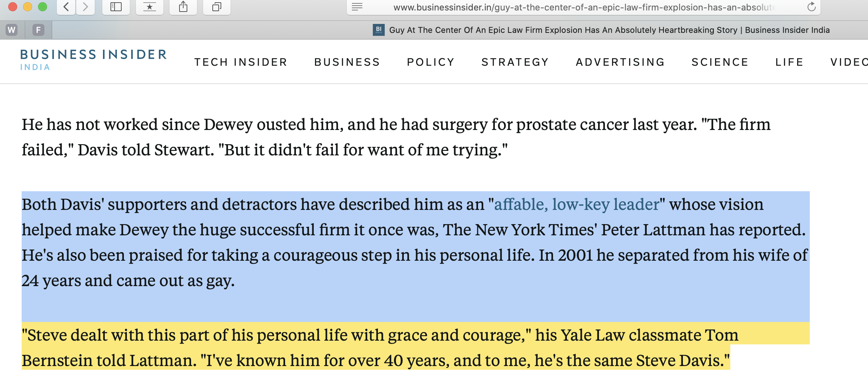
Task: Reload the current page
Action: point(811,7)
